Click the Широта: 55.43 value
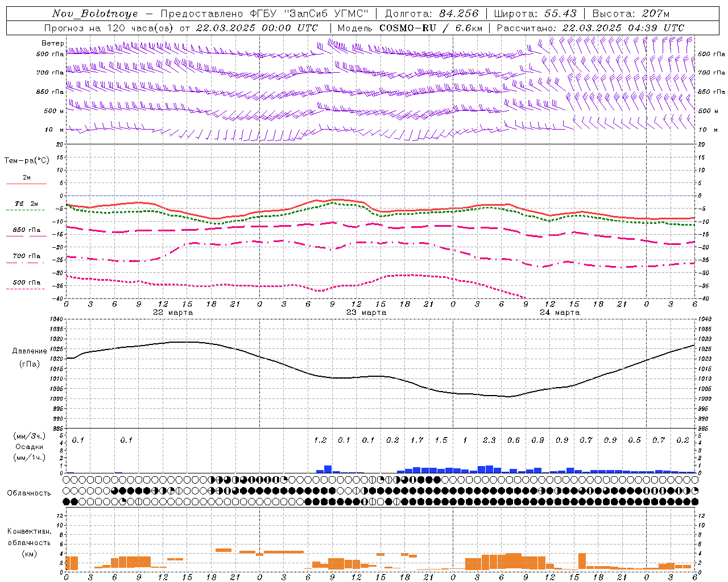 535,14
